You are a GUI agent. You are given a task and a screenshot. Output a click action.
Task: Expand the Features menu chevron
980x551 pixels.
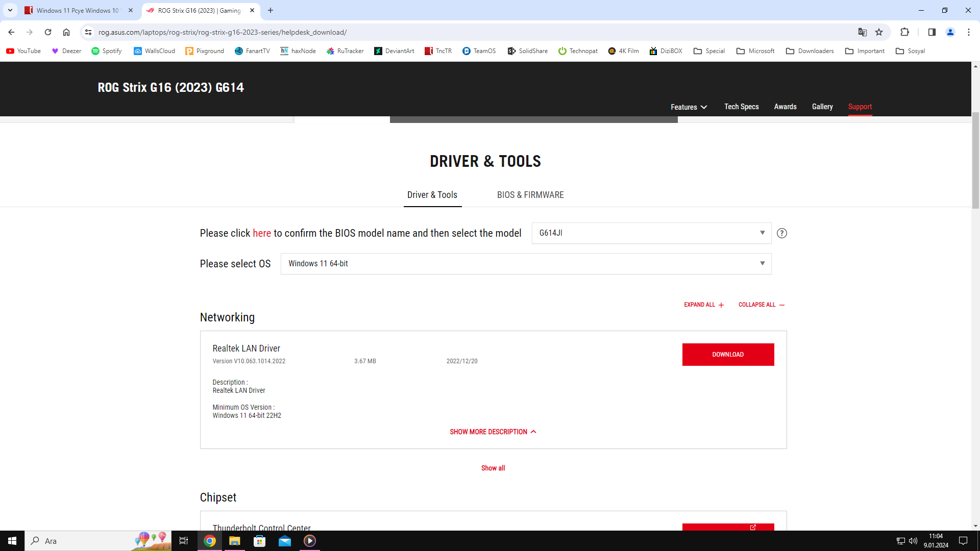(x=704, y=107)
